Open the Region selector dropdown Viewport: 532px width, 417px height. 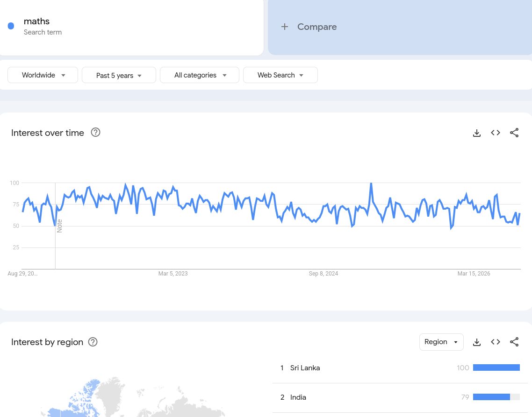(441, 342)
